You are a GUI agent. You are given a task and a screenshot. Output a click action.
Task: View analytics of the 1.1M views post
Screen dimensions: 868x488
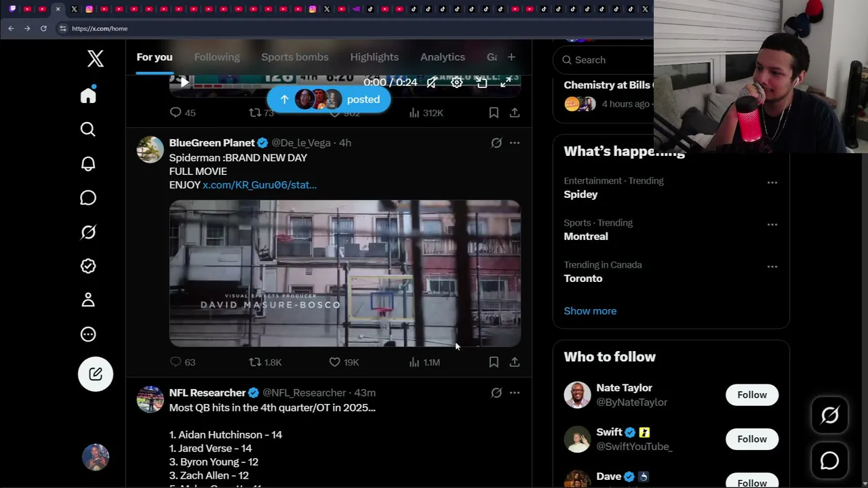click(425, 363)
